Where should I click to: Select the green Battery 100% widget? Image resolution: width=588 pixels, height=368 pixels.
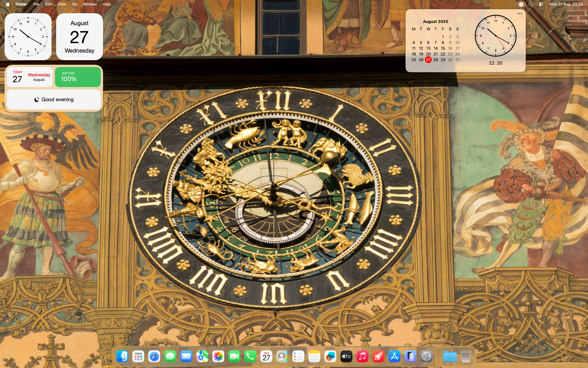tap(78, 77)
